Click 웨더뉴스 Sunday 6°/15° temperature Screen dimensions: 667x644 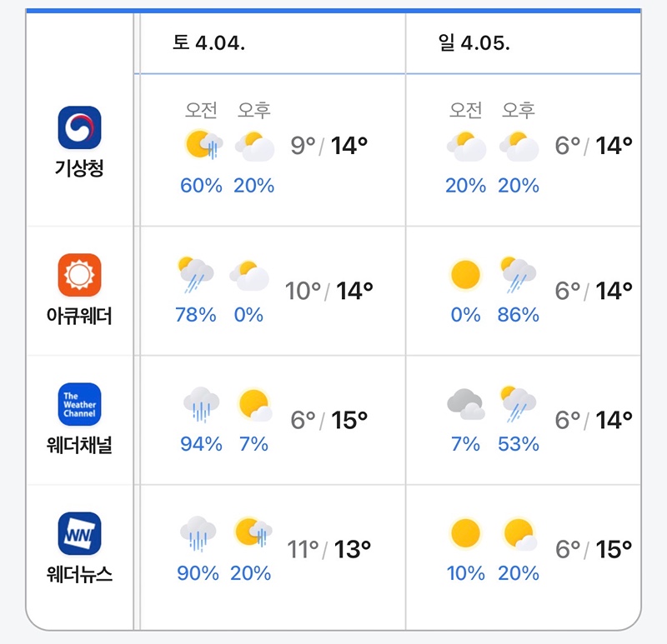click(594, 550)
